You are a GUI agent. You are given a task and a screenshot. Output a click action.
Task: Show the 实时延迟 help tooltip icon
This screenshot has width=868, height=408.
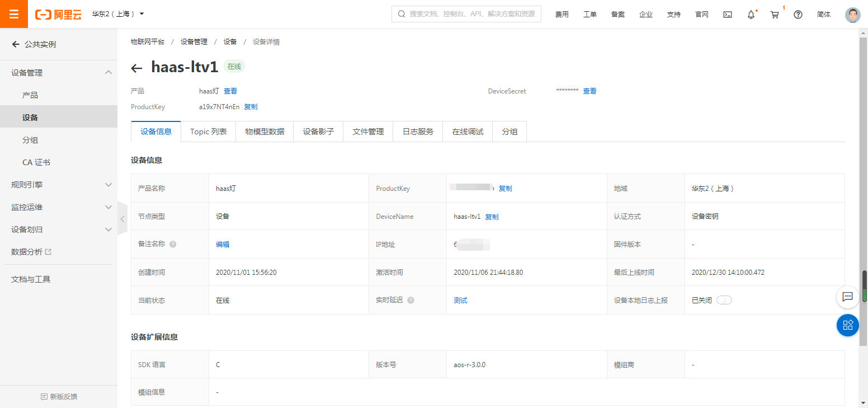point(411,301)
